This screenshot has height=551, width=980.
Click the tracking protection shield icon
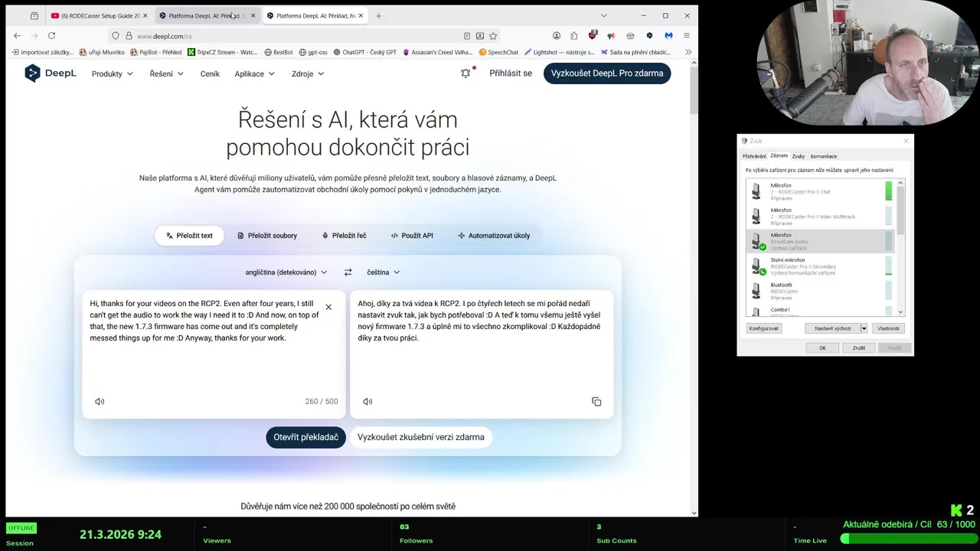coord(116,36)
